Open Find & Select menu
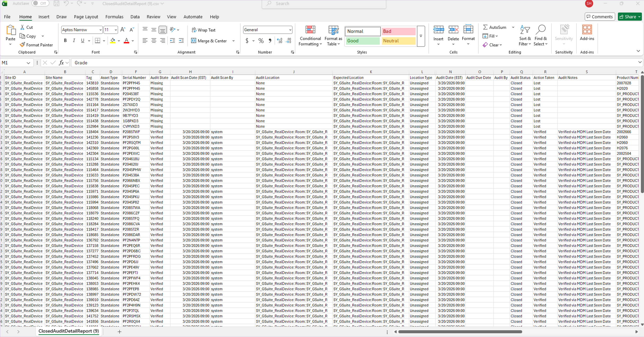Viewport: 644px width, 337px height. pos(540,36)
